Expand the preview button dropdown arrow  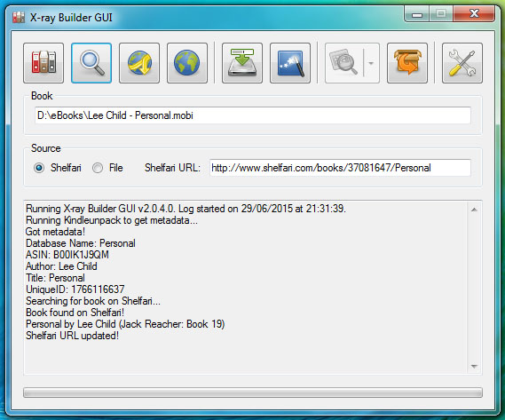coord(371,63)
